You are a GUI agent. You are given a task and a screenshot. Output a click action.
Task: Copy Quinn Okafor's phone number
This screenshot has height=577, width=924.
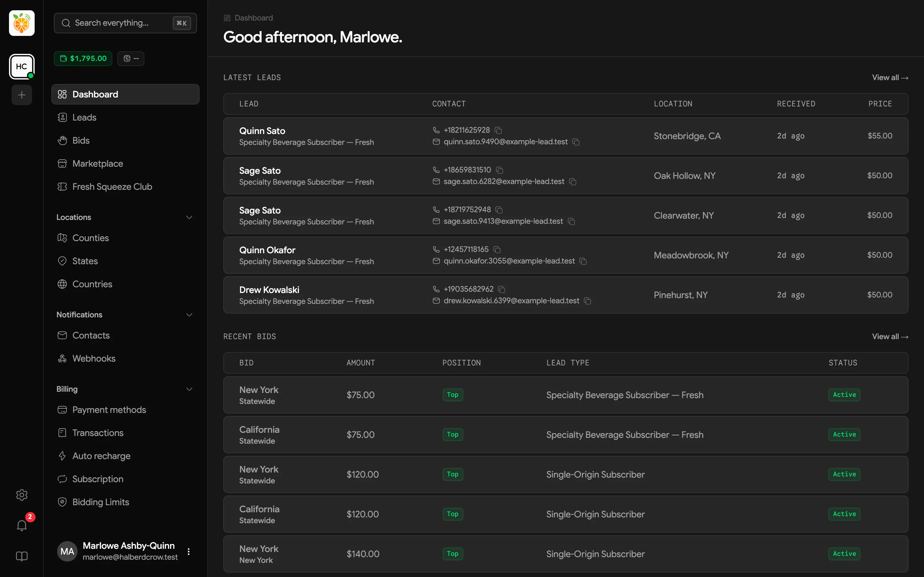pos(497,250)
